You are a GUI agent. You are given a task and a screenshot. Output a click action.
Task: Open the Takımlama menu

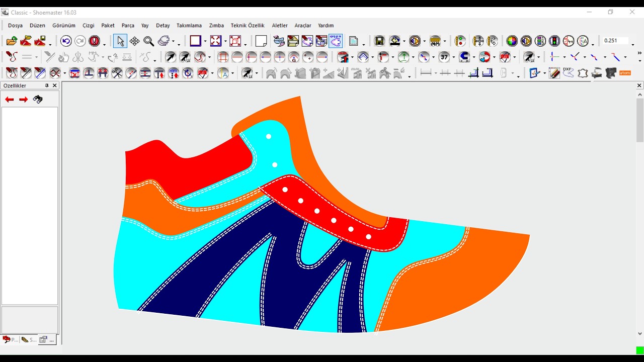coord(189,26)
